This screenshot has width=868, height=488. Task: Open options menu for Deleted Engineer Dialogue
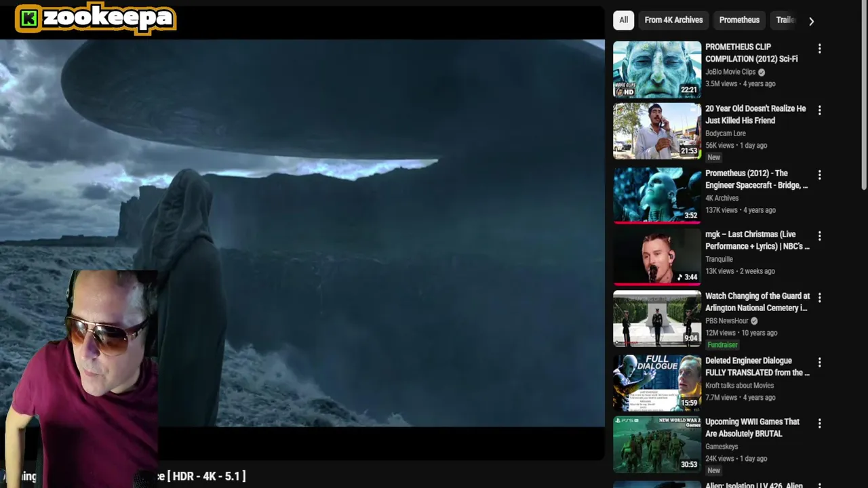(x=819, y=363)
